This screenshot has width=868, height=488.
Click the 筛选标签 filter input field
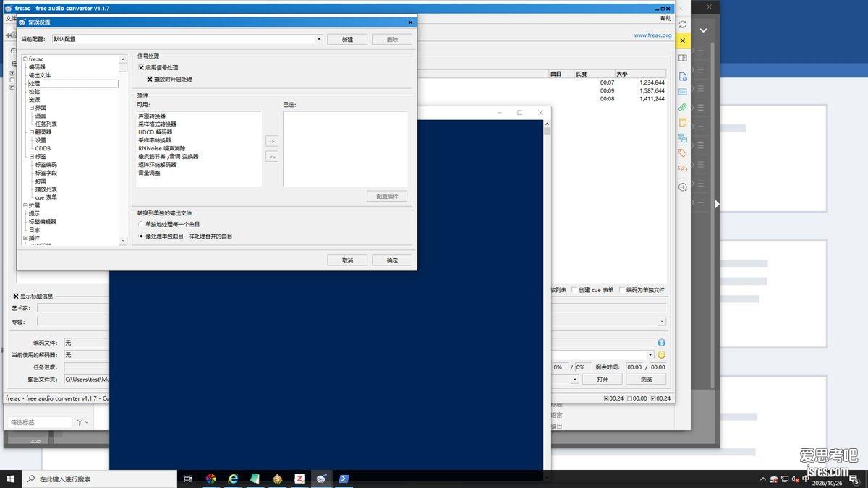click(40, 422)
